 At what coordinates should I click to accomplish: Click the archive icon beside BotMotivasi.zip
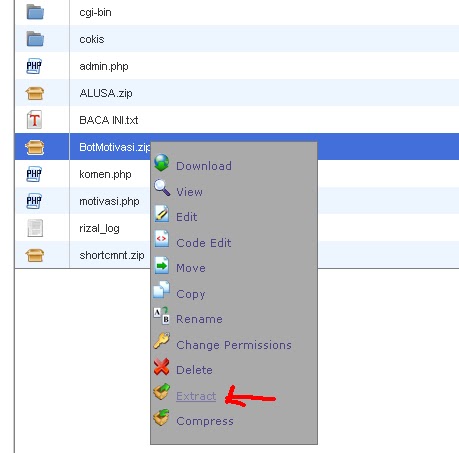(35, 147)
